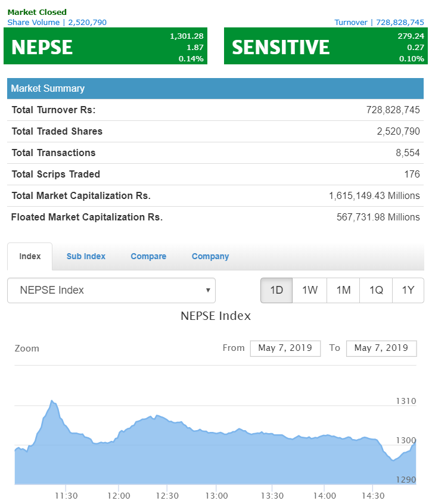
Task: Select the 567,731.98 Millions value
Action: (378, 217)
